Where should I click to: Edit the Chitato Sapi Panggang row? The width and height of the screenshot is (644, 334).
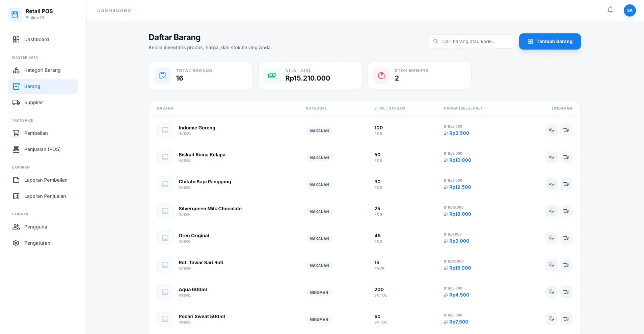coord(551,184)
